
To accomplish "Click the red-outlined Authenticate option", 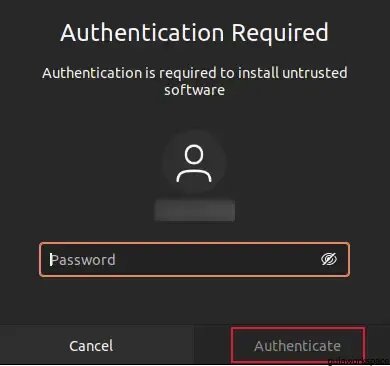I will click(x=298, y=345).
